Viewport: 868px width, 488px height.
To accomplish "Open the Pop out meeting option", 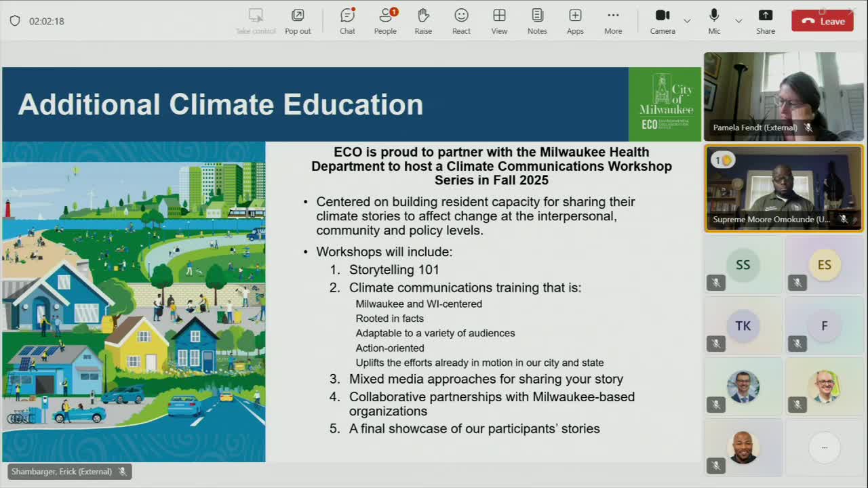I will (x=298, y=21).
